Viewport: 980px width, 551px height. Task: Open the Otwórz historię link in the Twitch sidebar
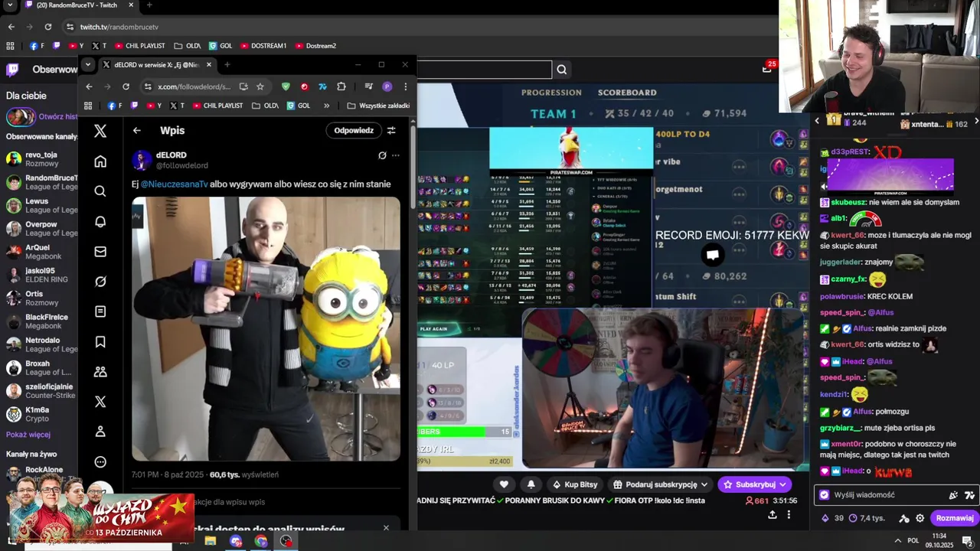57,117
